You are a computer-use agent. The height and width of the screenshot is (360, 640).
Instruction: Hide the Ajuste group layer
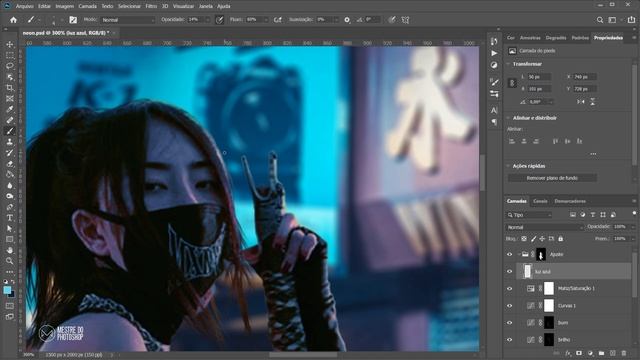(x=509, y=254)
